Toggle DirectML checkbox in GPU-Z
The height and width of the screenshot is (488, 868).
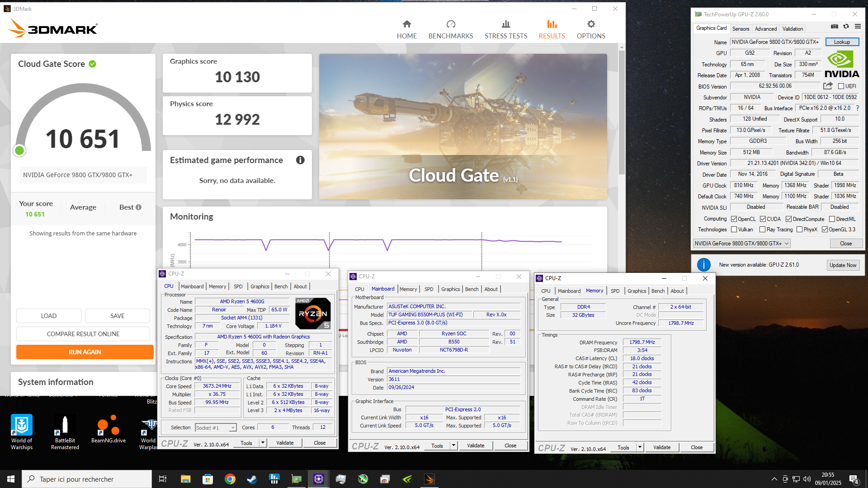pyautogui.click(x=832, y=219)
